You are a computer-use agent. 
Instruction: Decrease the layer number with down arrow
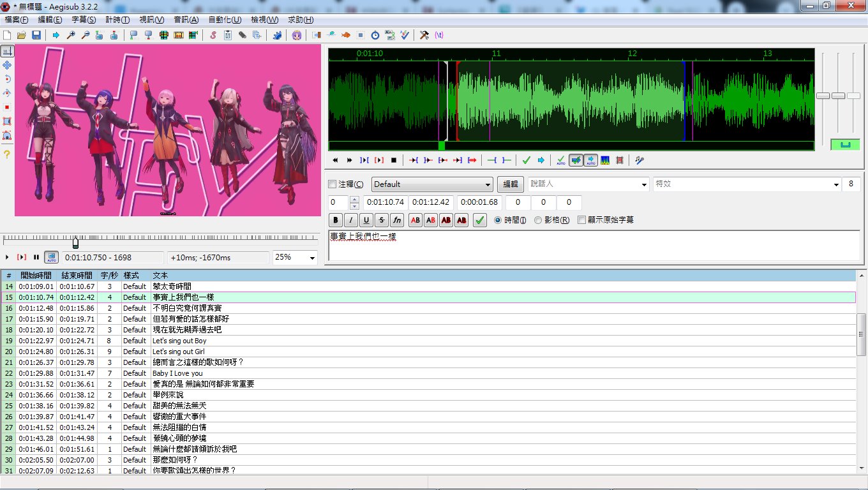(x=355, y=206)
